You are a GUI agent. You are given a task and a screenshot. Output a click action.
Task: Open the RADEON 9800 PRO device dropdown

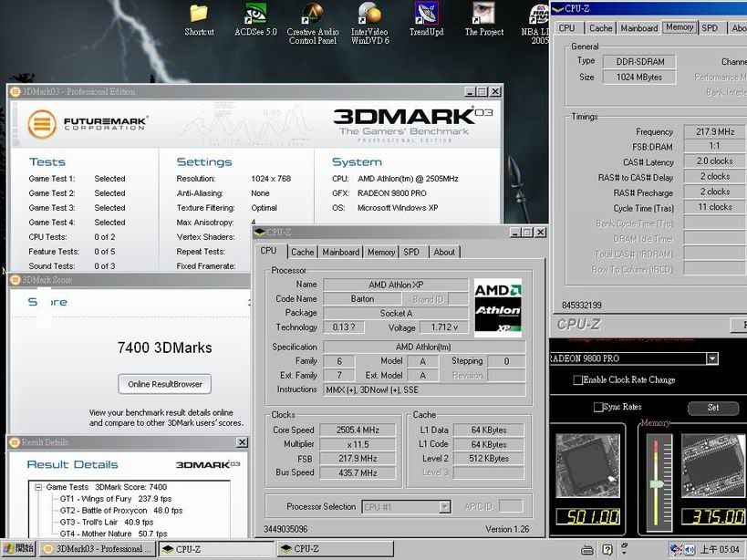pyautogui.click(x=712, y=358)
